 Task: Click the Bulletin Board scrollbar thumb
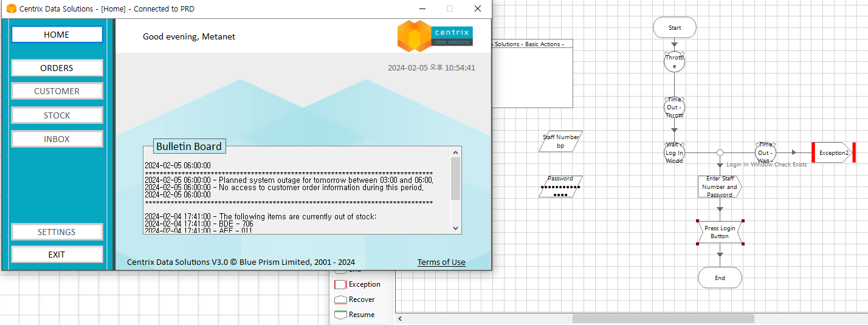pos(455,179)
